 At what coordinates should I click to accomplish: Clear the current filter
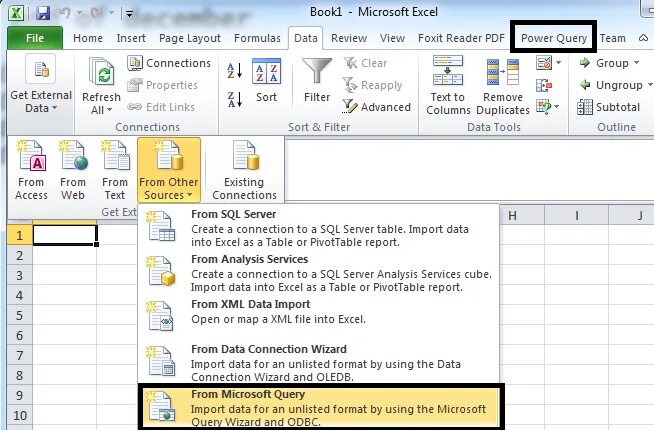point(365,63)
